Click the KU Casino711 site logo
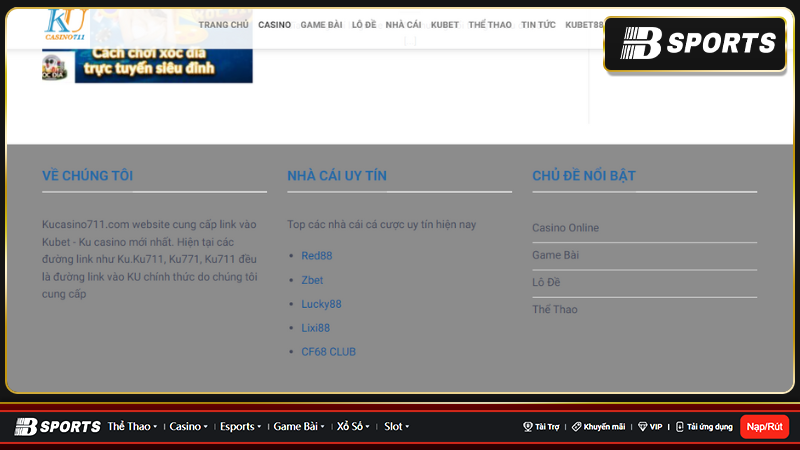 pos(65,25)
